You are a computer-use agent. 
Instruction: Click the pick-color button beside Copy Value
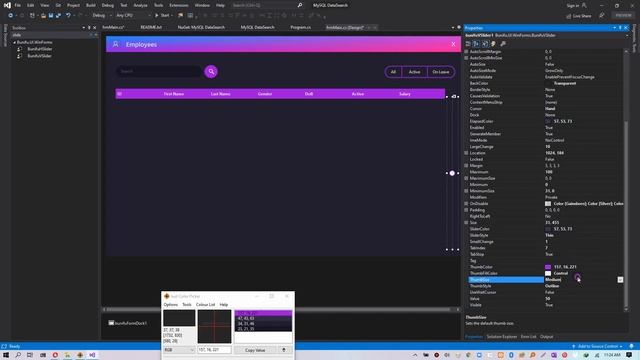[284, 350]
